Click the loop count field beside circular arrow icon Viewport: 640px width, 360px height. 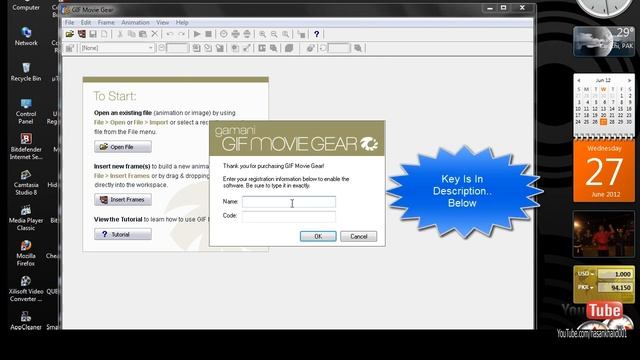pyautogui.click(x=339, y=48)
